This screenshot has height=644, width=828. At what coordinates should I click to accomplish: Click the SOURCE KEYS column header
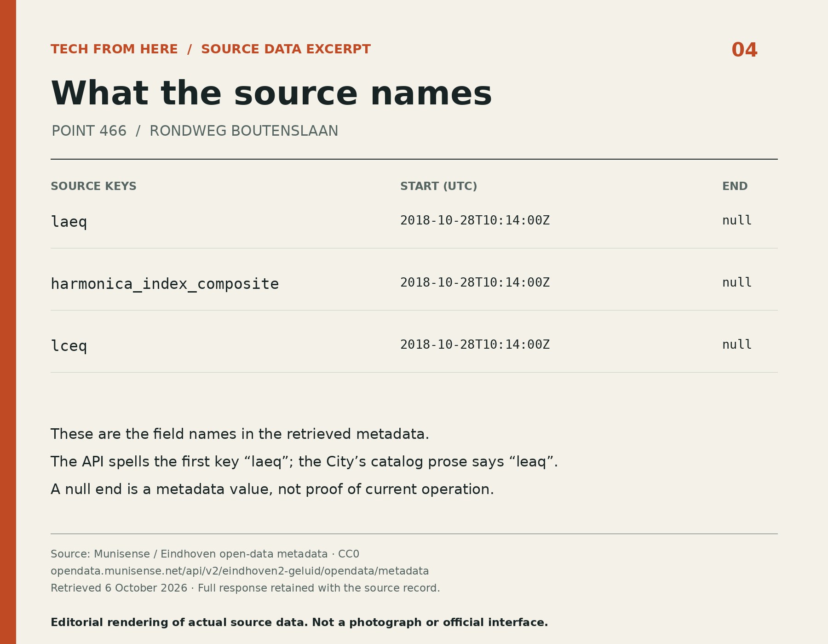[93, 186]
